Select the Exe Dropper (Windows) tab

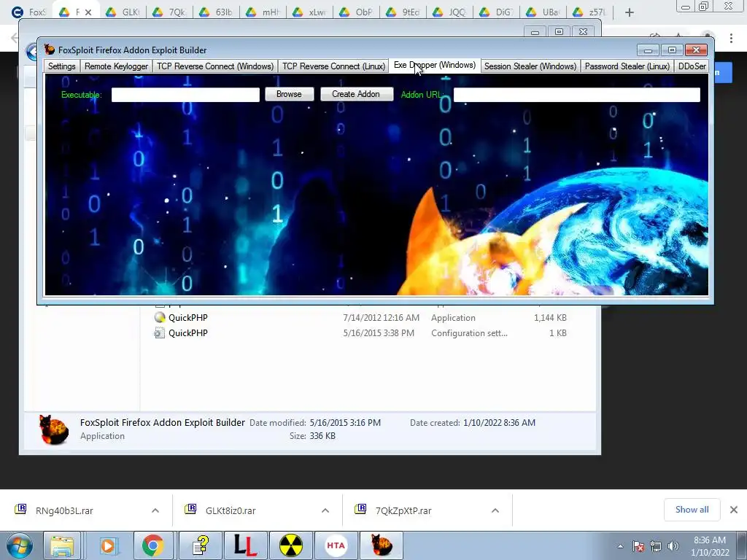435,65
